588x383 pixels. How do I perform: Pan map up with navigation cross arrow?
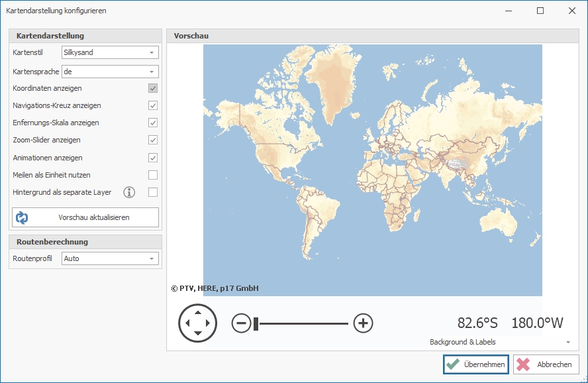[x=198, y=313]
